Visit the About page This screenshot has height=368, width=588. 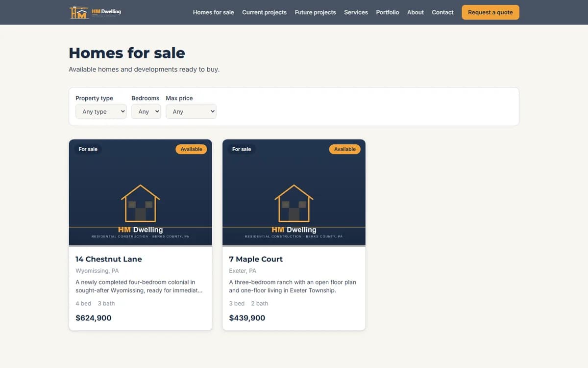coord(415,12)
